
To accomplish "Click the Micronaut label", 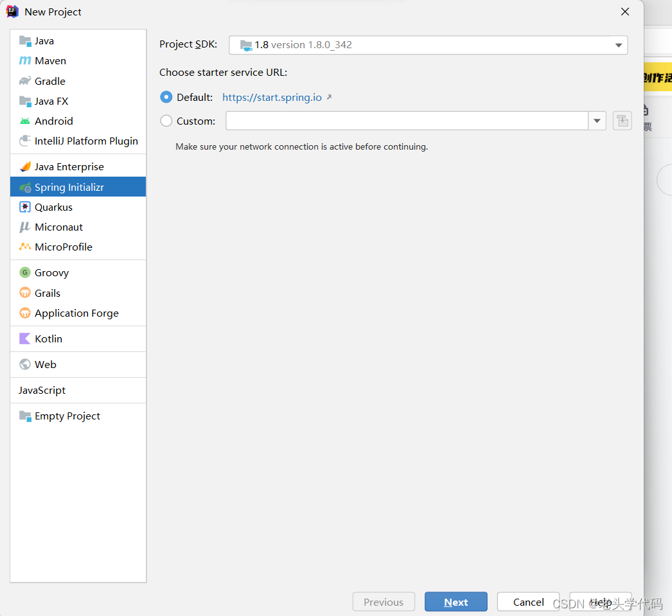I will click(58, 227).
